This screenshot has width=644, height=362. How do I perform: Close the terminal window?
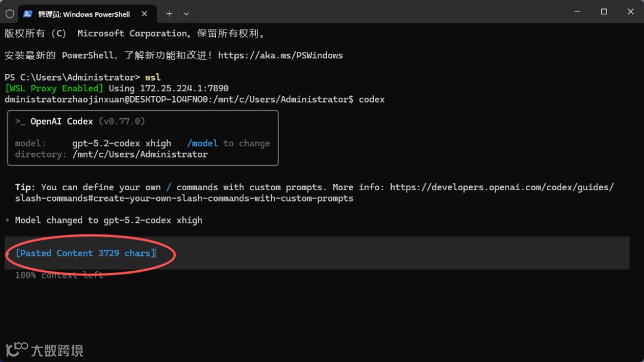pos(630,11)
